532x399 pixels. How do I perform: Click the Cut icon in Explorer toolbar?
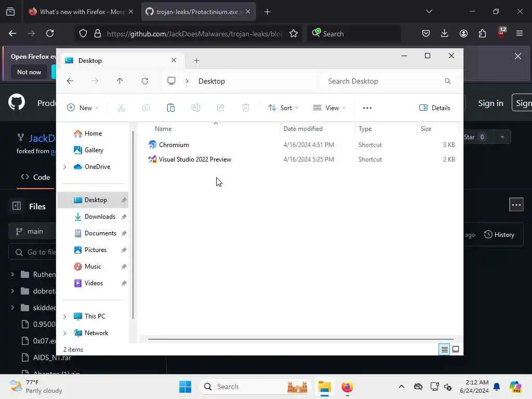coord(121,108)
